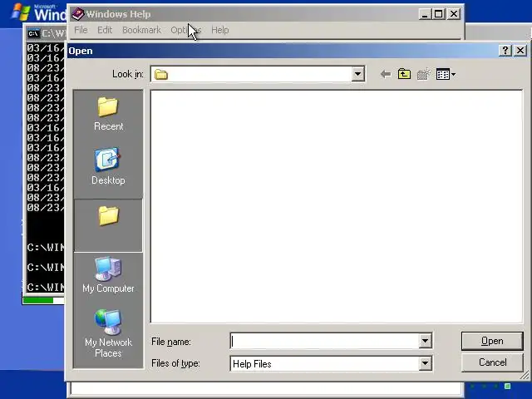
Task: Expand the Files of type dropdown
Action: (x=425, y=363)
